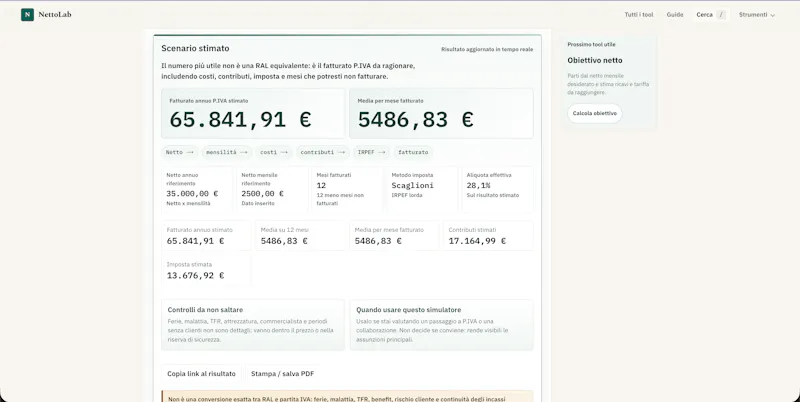Select the costi flow chip
The height and width of the screenshot is (402, 800).
274,152
